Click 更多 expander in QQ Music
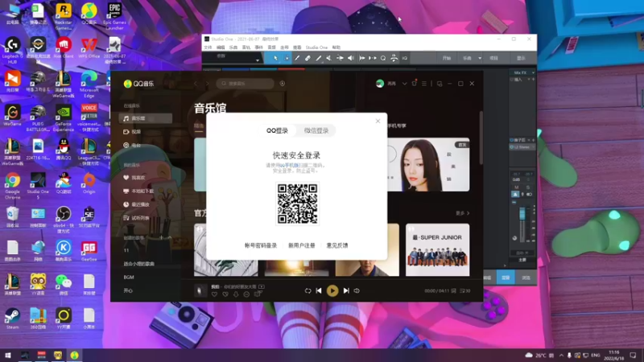The height and width of the screenshot is (362, 644). click(x=462, y=213)
